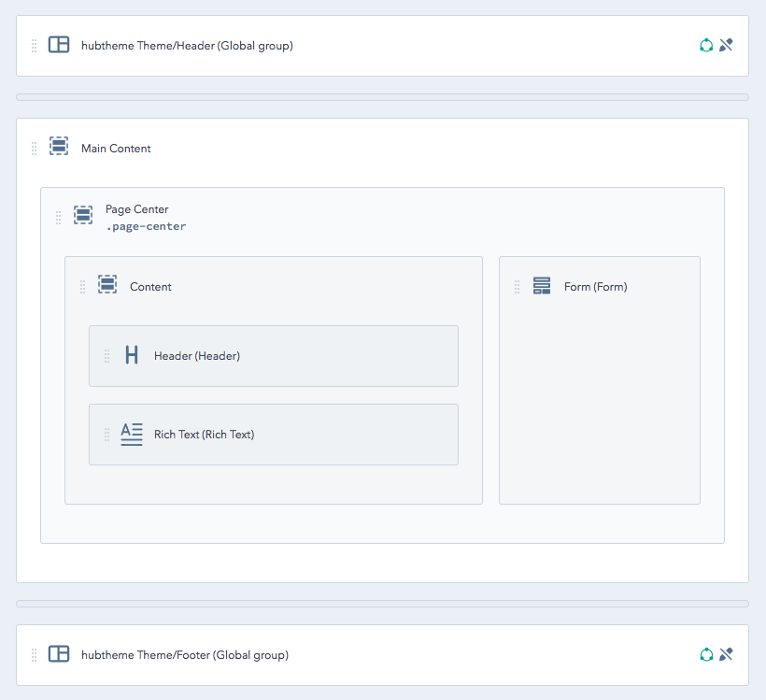Click the Footer global group layout icon
The width and height of the screenshot is (766, 700).
(59, 653)
